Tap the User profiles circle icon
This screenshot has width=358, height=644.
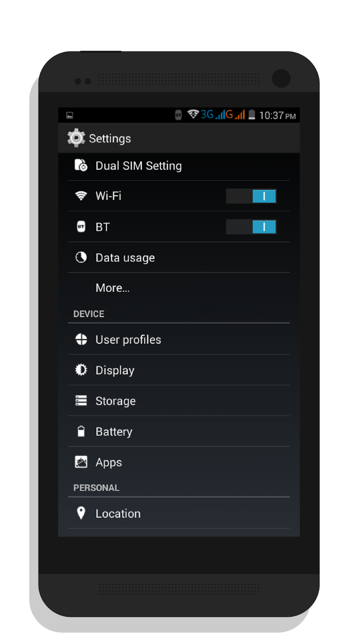coord(81,339)
